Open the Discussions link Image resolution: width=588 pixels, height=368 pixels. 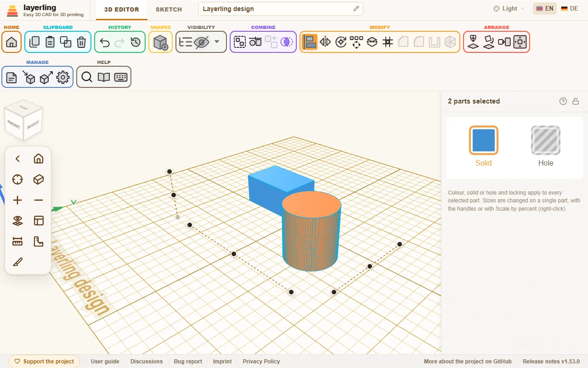point(147,362)
